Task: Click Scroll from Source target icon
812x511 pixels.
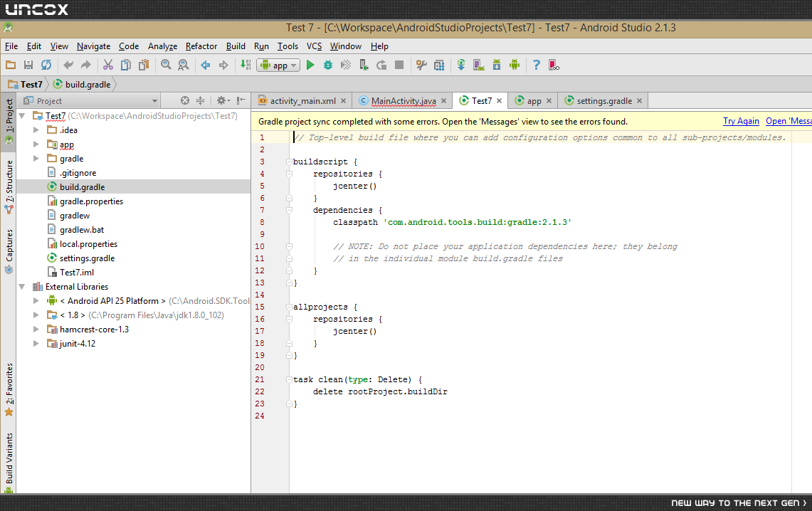Action: [185, 100]
